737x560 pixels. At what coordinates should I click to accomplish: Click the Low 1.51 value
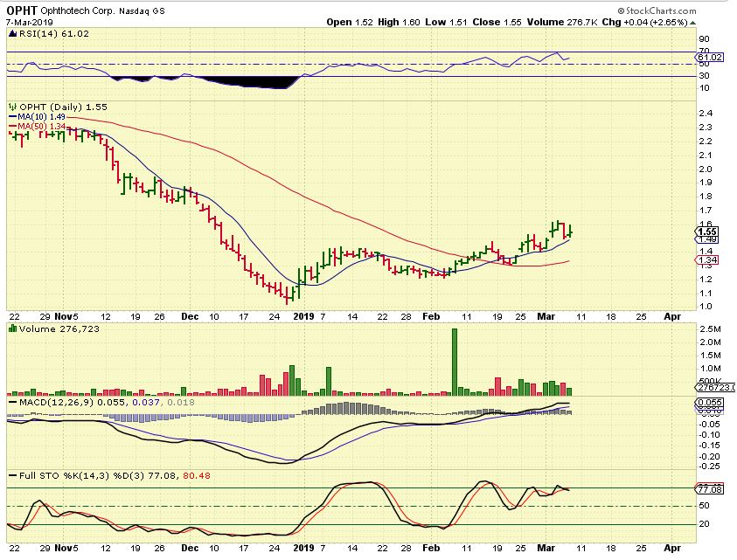(446, 22)
